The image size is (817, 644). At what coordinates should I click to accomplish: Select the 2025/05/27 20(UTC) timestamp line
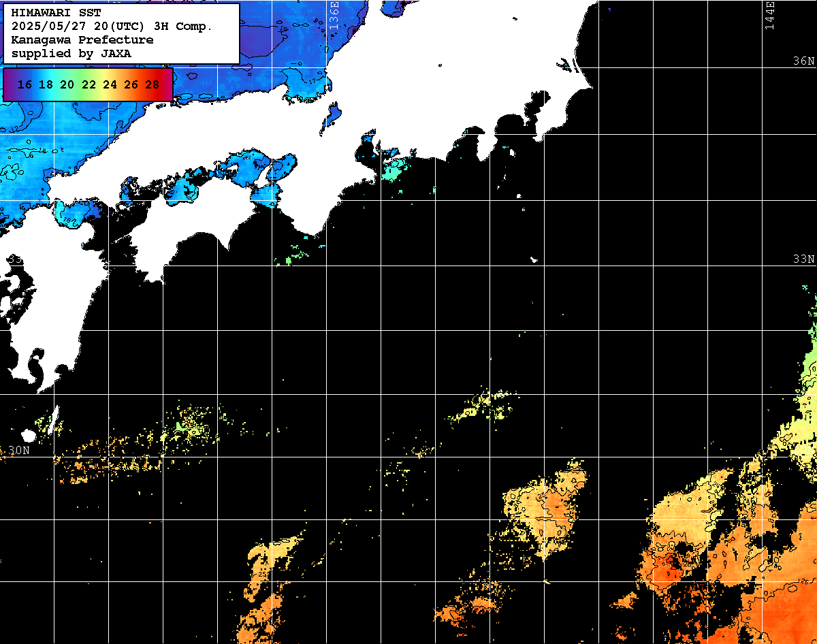112,27
